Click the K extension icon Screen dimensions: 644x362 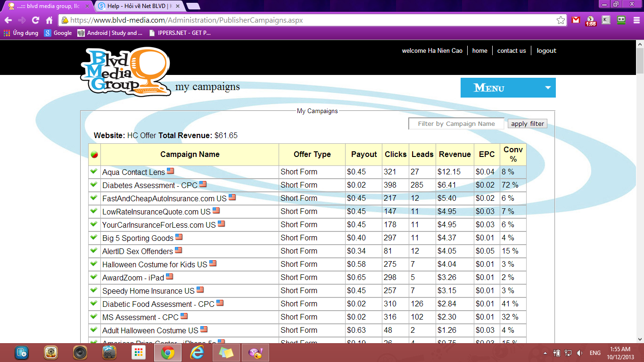click(x=606, y=20)
